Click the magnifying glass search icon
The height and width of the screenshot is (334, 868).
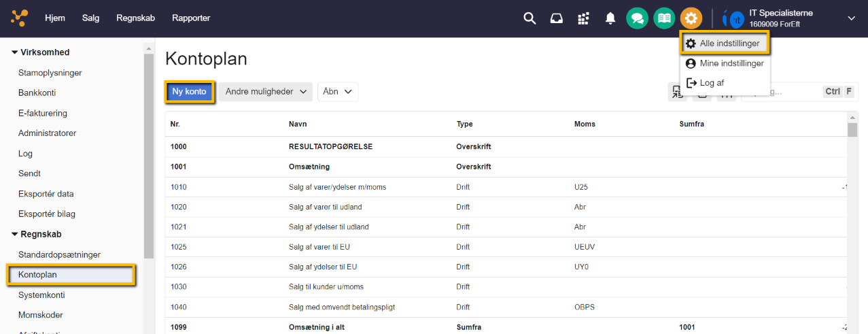pos(530,18)
